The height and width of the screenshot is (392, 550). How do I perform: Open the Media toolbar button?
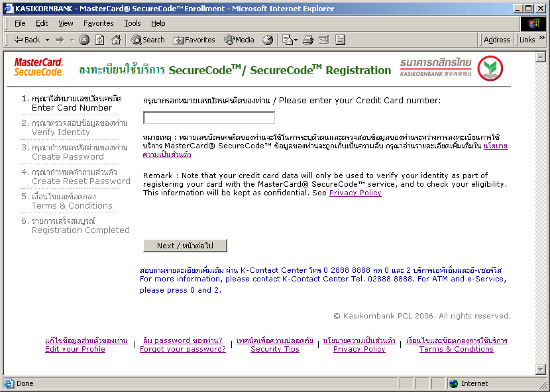coord(239,40)
